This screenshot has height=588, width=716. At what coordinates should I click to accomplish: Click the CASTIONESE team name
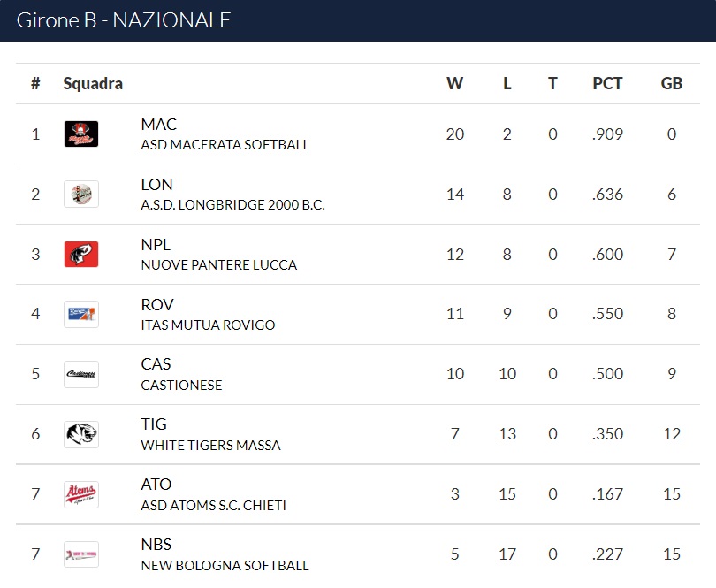point(182,386)
